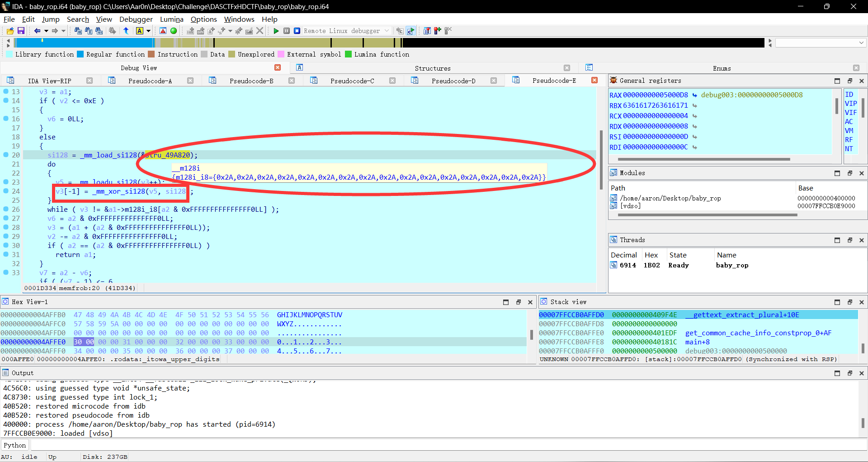Click the save database icon
This screenshot has height=462, width=868.
tap(21, 31)
